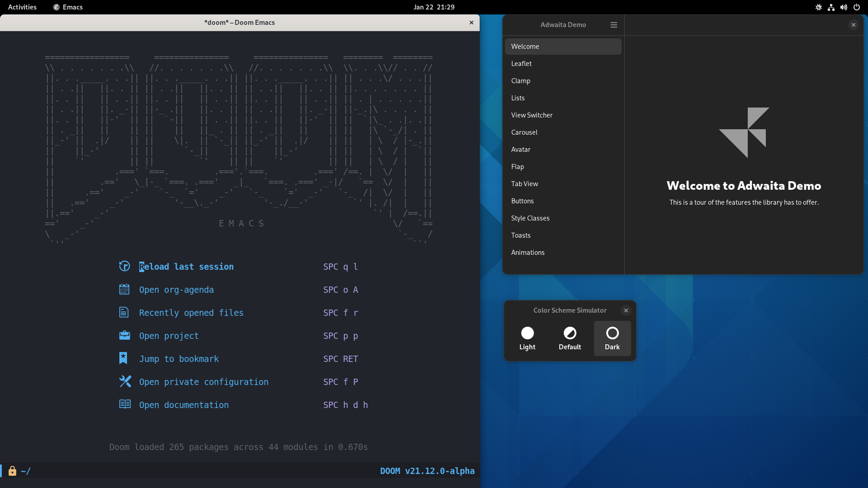Click Open project link
Viewport: 868px width, 488px height.
[x=169, y=336]
